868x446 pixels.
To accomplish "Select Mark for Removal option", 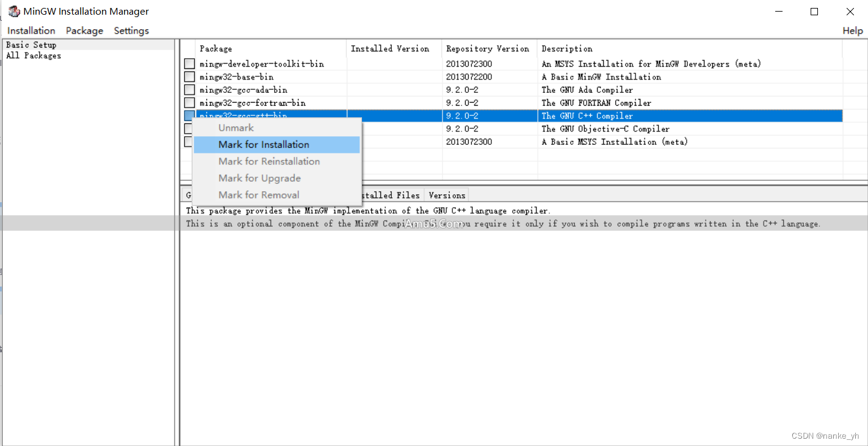I will [259, 194].
